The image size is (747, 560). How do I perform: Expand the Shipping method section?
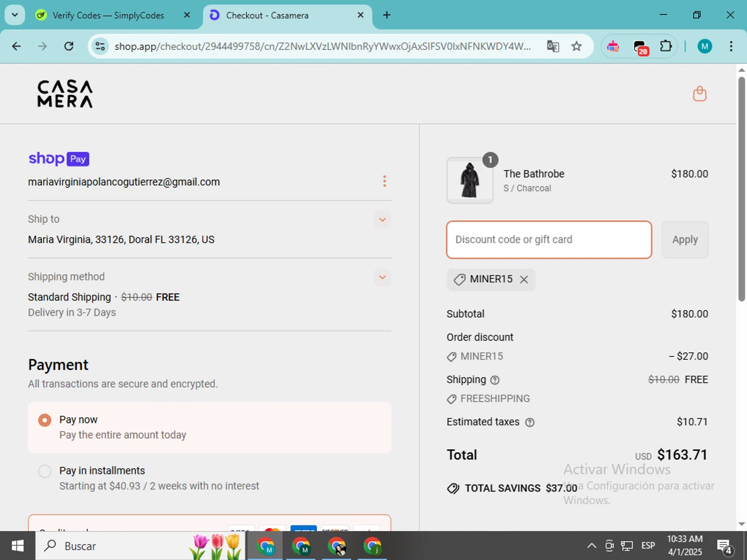tap(382, 277)
